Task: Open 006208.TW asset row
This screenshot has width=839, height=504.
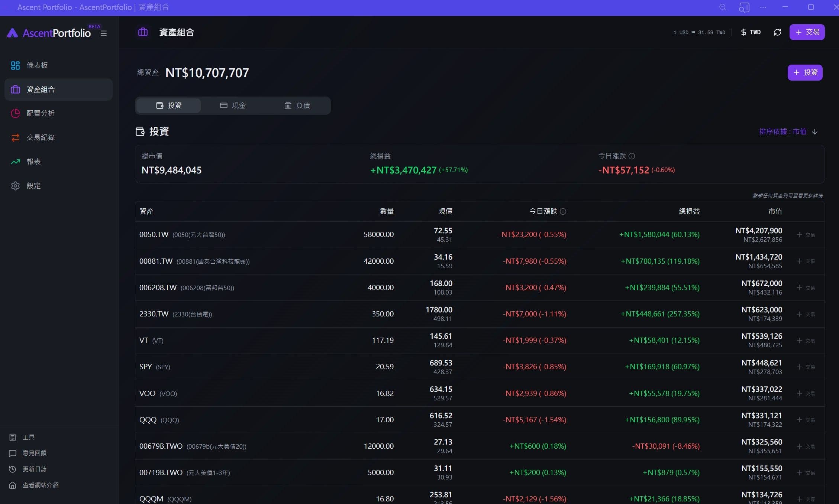Action: tap(480, 287)
